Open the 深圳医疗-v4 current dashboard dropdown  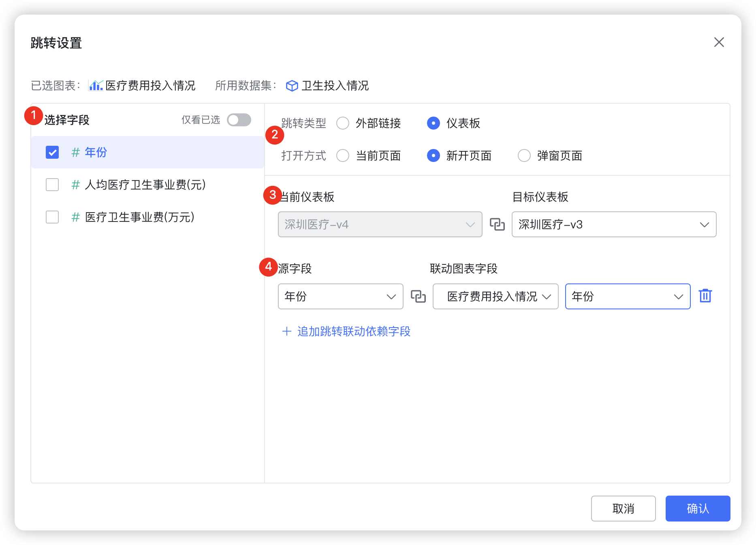click(380, 224)
